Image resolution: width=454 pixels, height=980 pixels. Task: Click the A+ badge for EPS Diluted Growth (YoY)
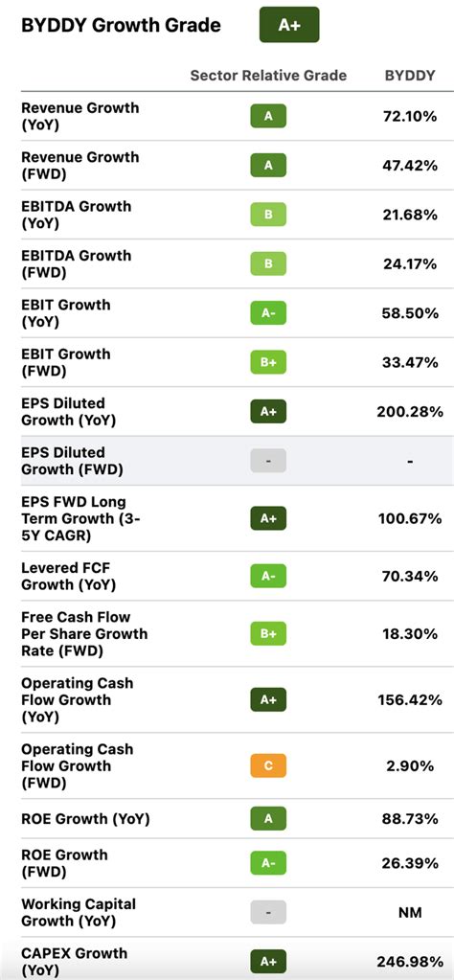pyautogui.click(x=268, y=411)
